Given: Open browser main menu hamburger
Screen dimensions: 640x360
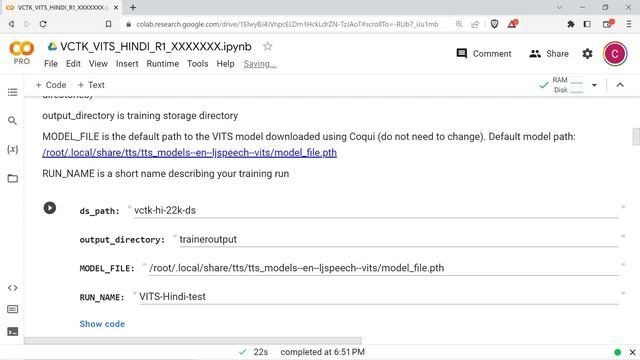Looking at the screenshot, I should pyautogui.click(x=629, y=24).
